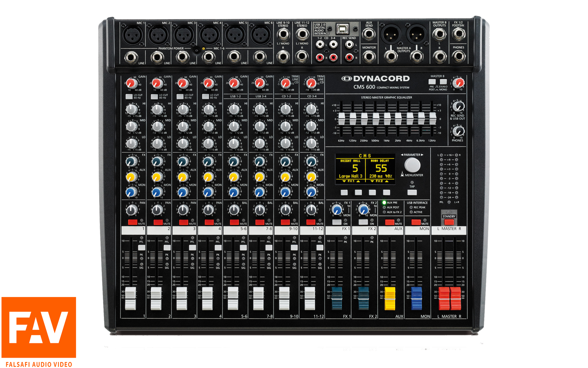Mute channel 11-12 with red MUTE button
This screenshot has width=588, height=368.
[311, 222]
